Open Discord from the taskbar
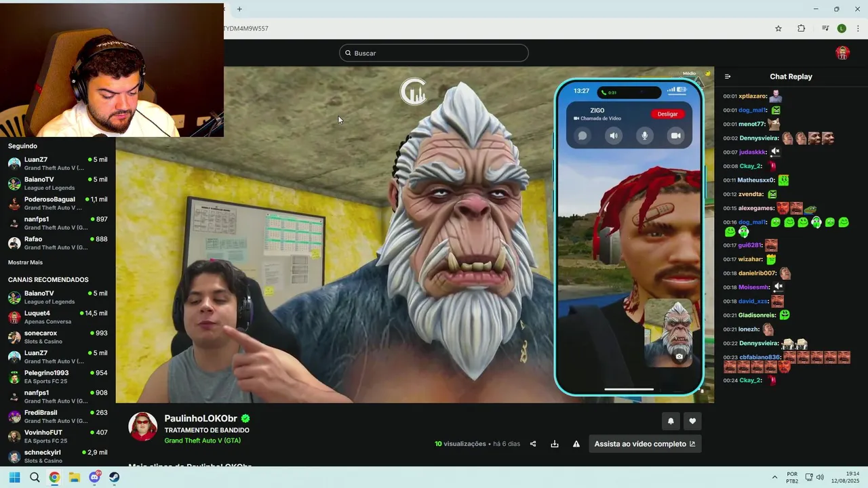This screenshot has height=488, width=868. click(95, 477)
